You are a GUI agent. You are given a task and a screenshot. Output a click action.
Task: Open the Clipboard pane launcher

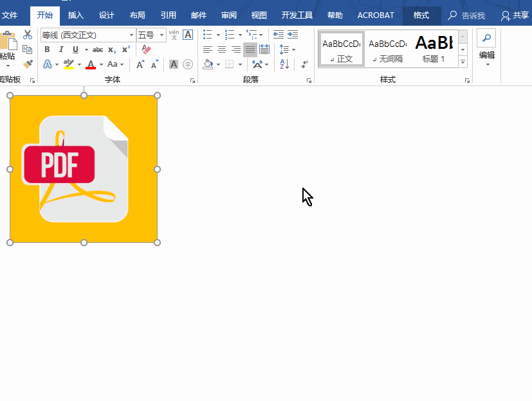(x=33, y=81)
